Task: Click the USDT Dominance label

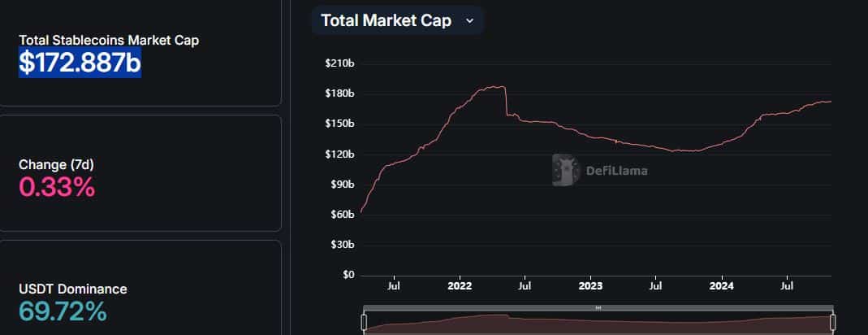Action: point(73,289)
